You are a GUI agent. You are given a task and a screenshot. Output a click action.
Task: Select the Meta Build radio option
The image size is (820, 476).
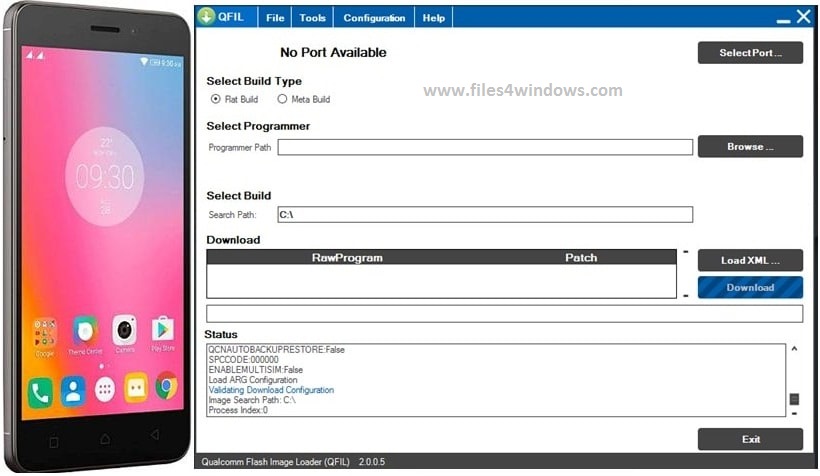click(x=282, y=99)
